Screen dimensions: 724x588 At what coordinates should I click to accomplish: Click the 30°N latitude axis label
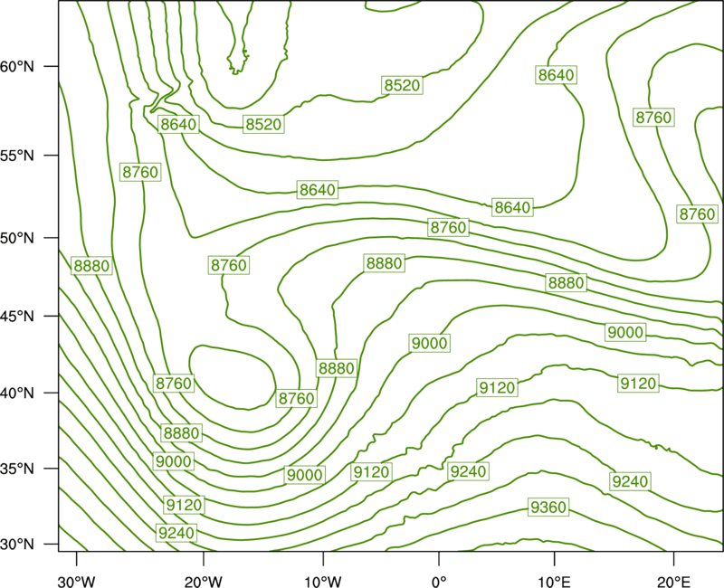pos(17,545)
